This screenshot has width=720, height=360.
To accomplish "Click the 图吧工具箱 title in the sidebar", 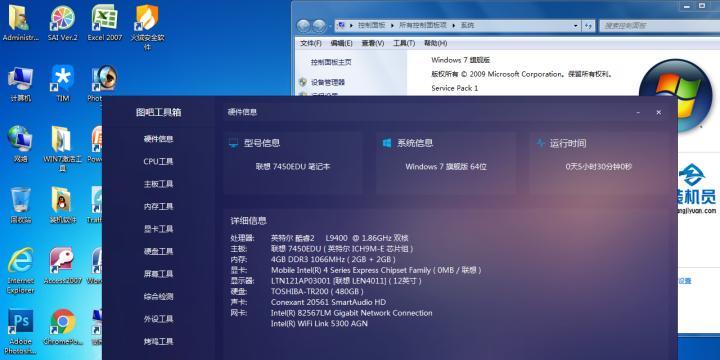I will [x=158, y=112].
